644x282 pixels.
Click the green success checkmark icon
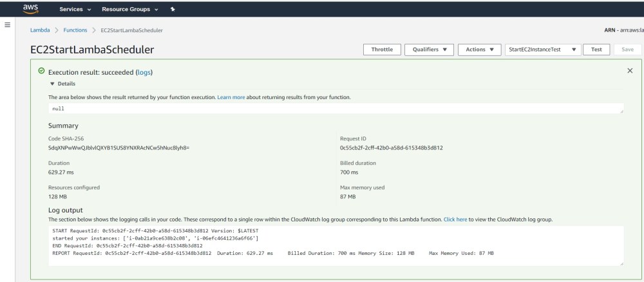41,71
